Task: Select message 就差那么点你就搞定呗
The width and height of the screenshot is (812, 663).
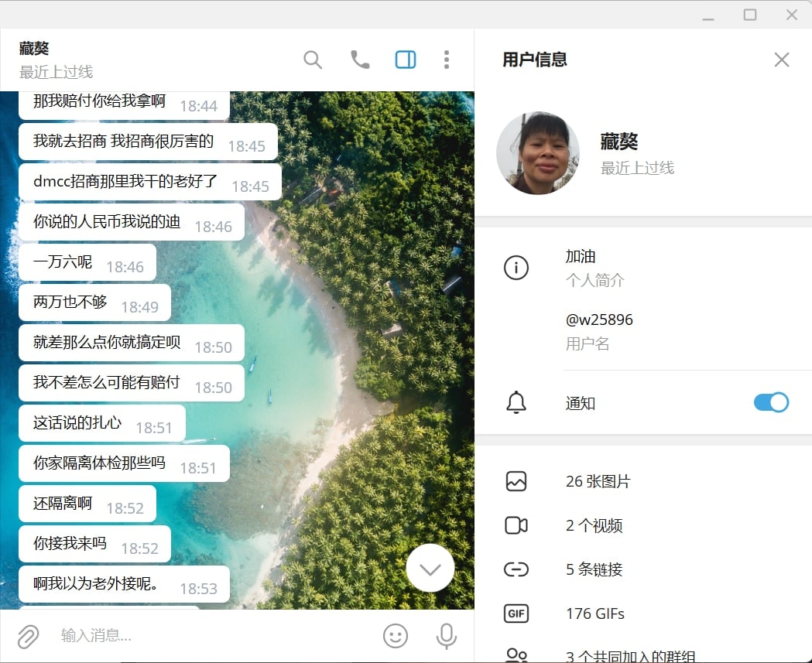Action: [x=132, y=343]
